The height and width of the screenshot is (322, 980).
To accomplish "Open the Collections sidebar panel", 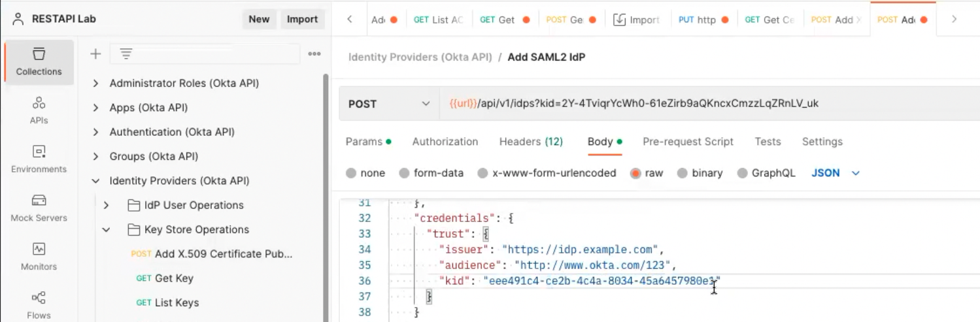I will point(39,61).
